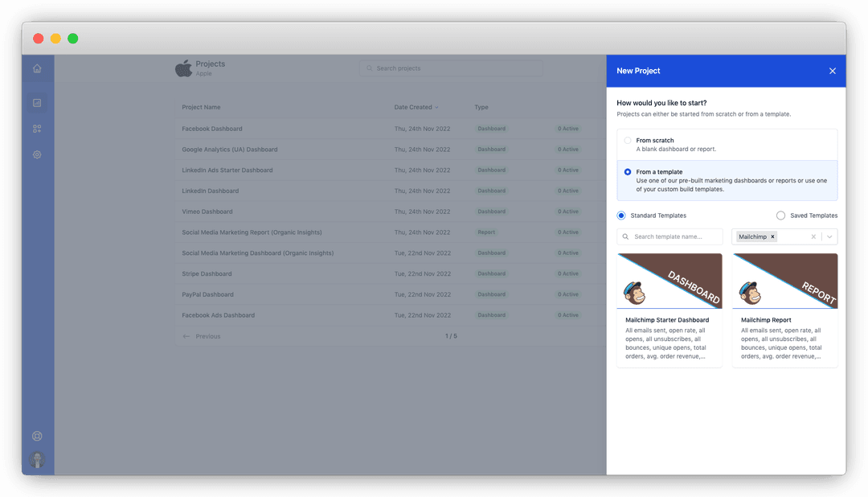
Task: Remove the Mailchimp filter tag
Action: (x=772, y=236)
